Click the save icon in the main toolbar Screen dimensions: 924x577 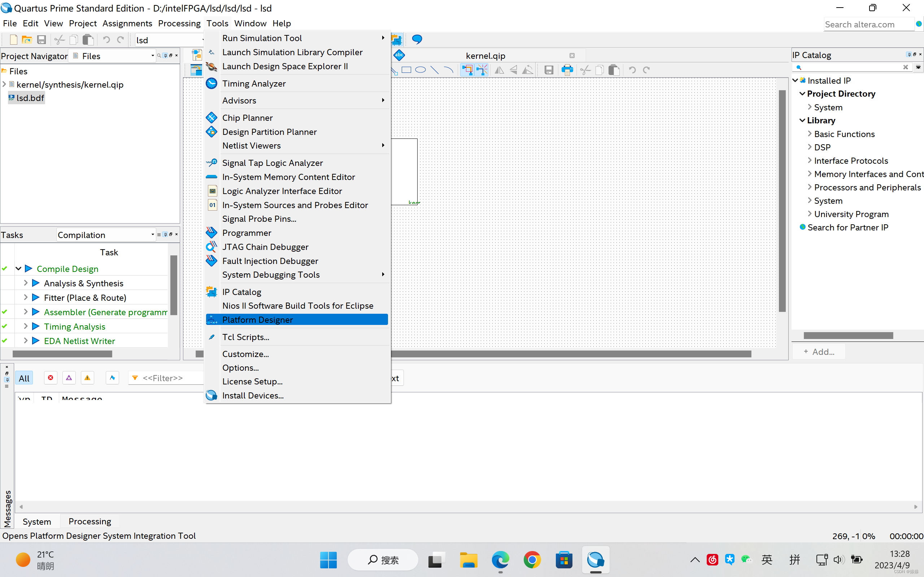click(41, 40)
